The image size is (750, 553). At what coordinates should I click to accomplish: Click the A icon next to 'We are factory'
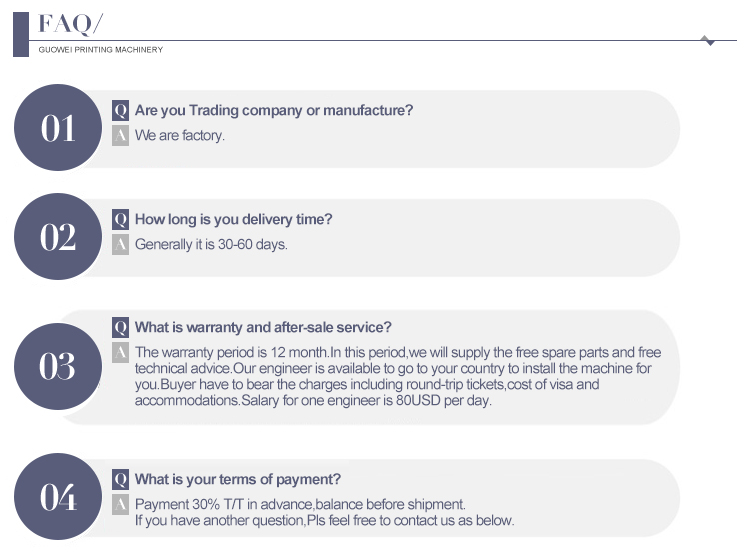point(120,136)
